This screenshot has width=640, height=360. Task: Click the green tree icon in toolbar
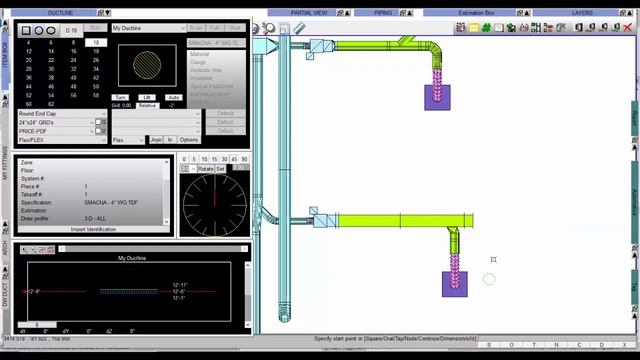point(511,28)
